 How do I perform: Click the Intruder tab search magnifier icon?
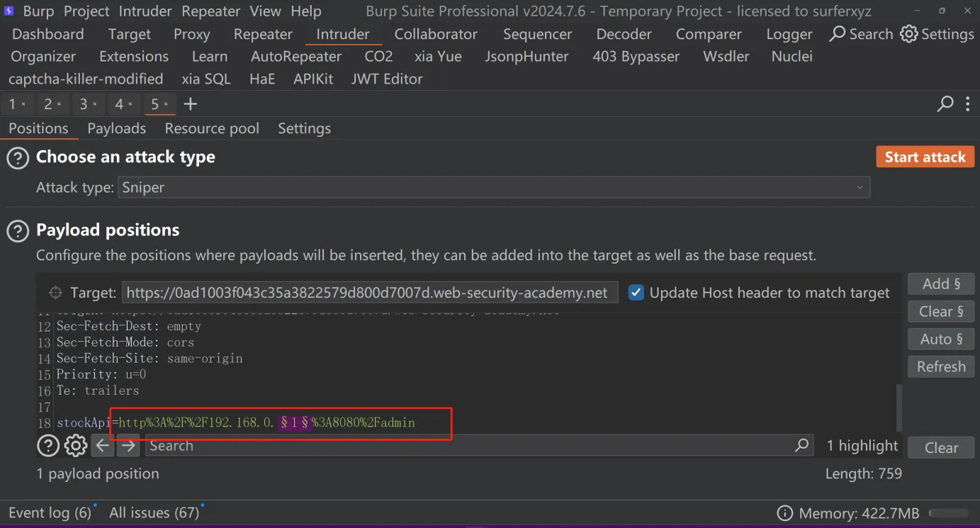pos(945,104)
